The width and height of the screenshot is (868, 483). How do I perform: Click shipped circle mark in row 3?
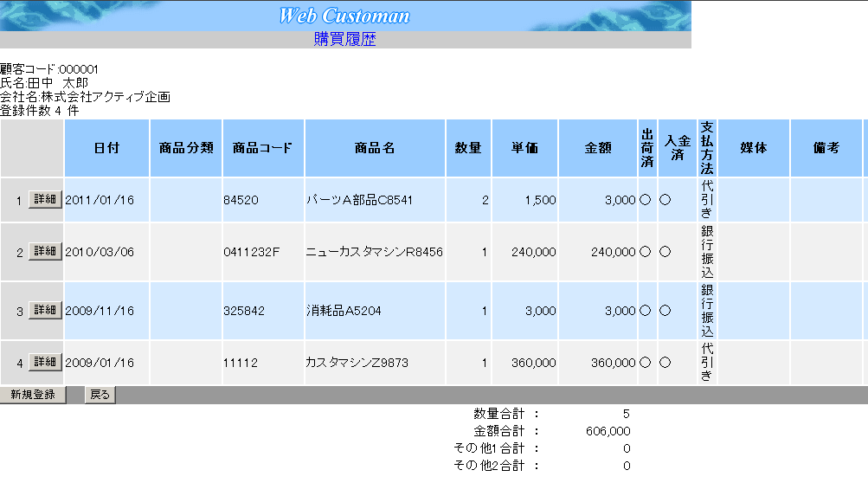click(x=645, y=311)
